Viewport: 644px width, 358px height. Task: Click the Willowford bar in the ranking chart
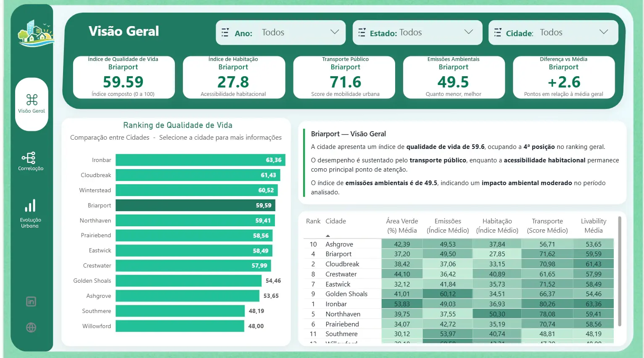tap(180, 326)
